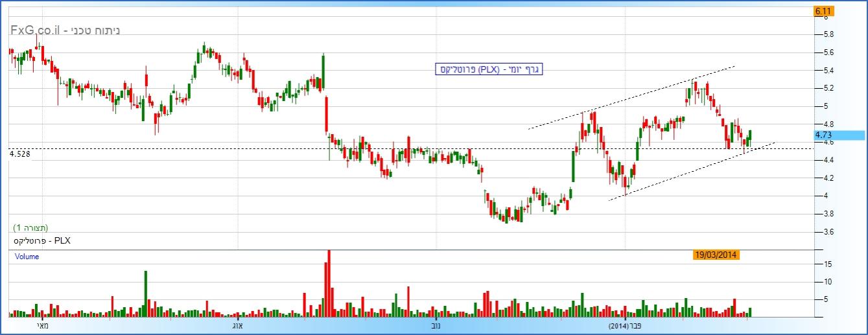Click the Volume panel label
868x335 pixels.
(27, 257)
